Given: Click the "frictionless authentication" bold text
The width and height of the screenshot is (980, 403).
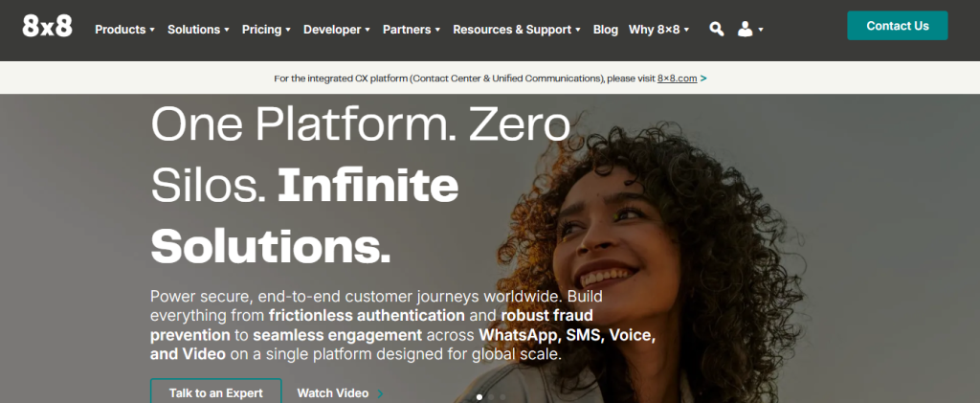Looking at the screenshot, I should pos(367,315).
